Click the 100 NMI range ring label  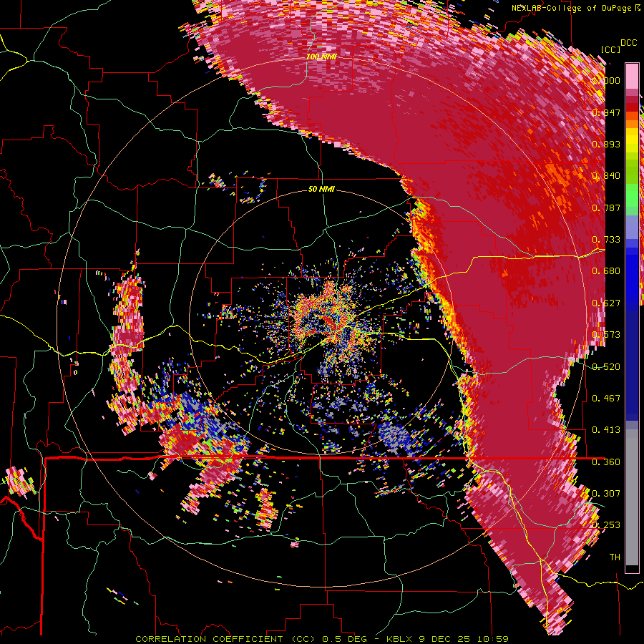pyautogui.click(x=321, y=57)
